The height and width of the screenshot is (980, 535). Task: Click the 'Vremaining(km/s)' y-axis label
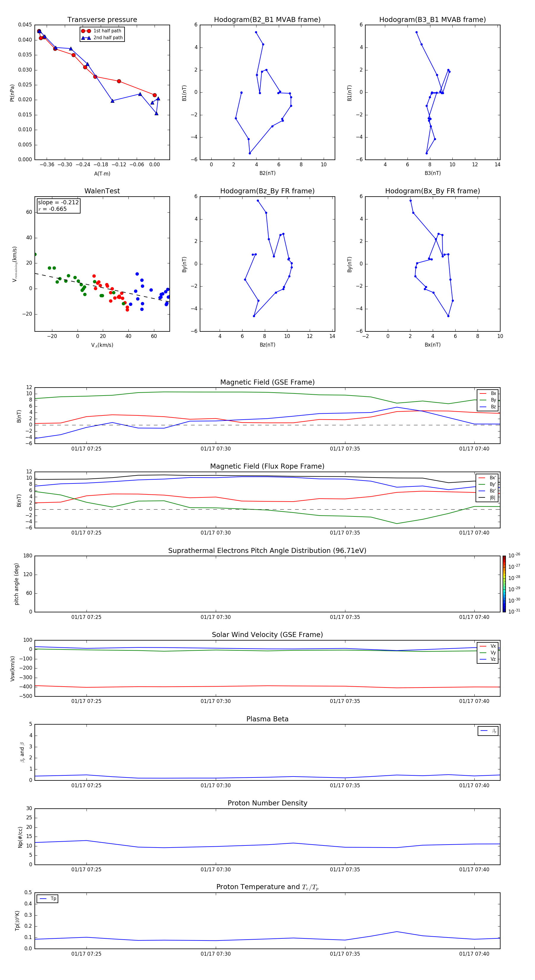[x=15, y=264]
